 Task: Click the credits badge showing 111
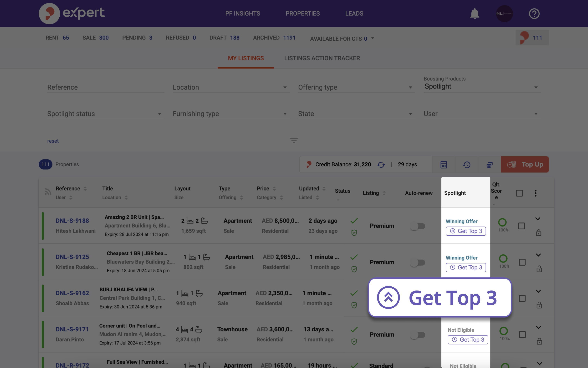(532, 38)
